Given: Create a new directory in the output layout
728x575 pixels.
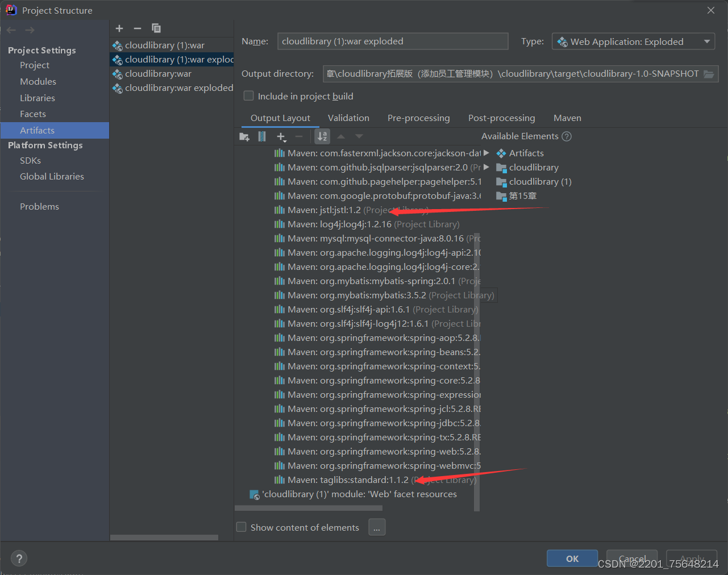Looking at the screenshot, I should point(244,136).
